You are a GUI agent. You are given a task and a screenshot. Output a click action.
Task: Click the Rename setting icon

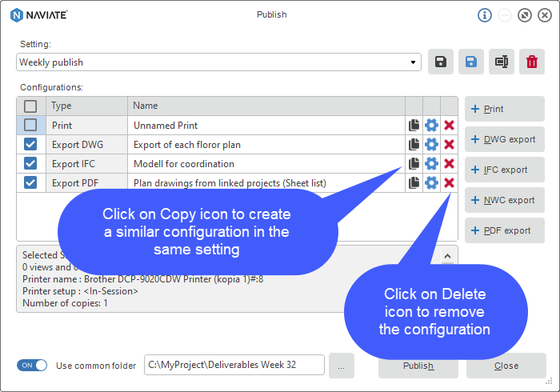pos(501,62)
